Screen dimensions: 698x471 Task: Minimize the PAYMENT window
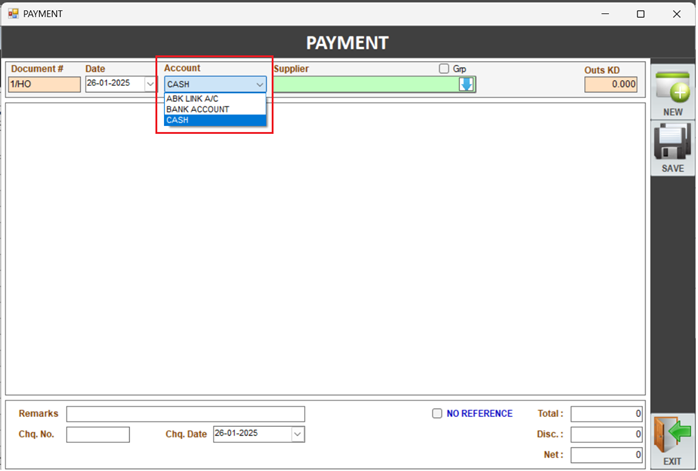605,14
